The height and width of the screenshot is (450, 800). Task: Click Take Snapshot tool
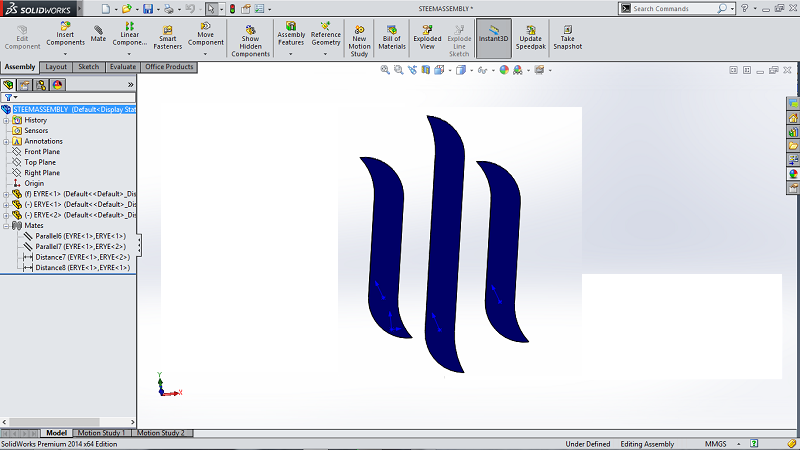pyautogui.click(x=567, y=38)
